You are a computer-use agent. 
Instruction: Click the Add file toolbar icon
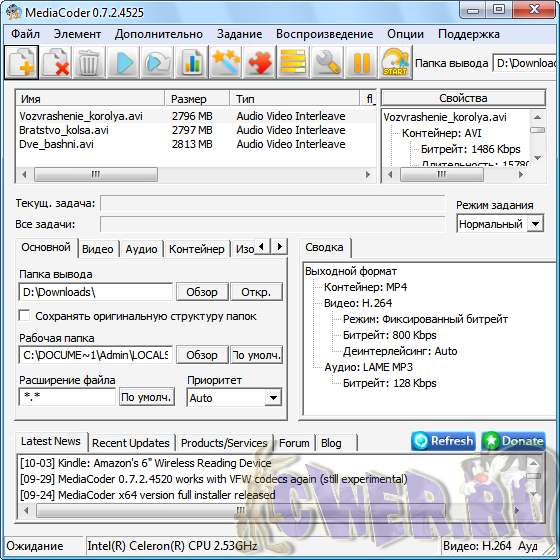point(21,62)
